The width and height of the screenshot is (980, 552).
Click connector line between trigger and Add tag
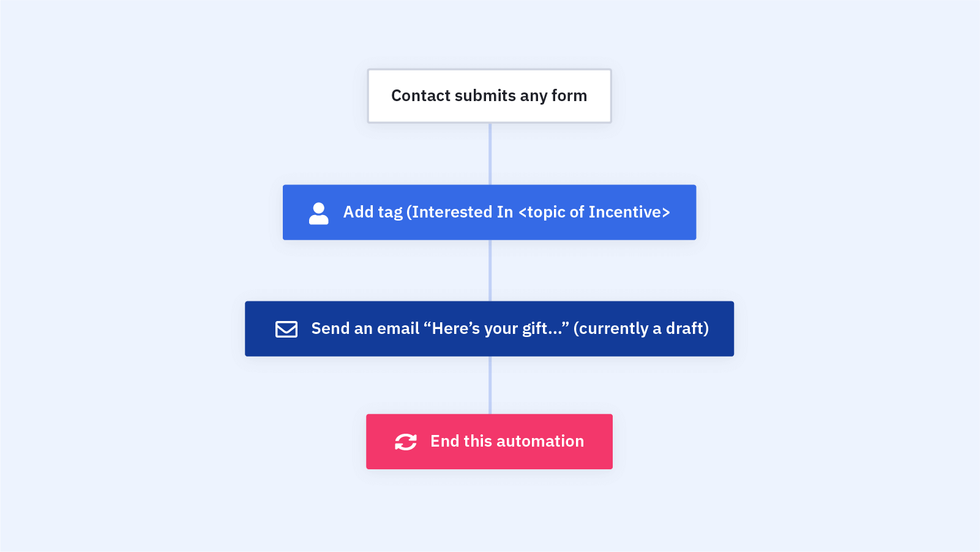point(490,154)
